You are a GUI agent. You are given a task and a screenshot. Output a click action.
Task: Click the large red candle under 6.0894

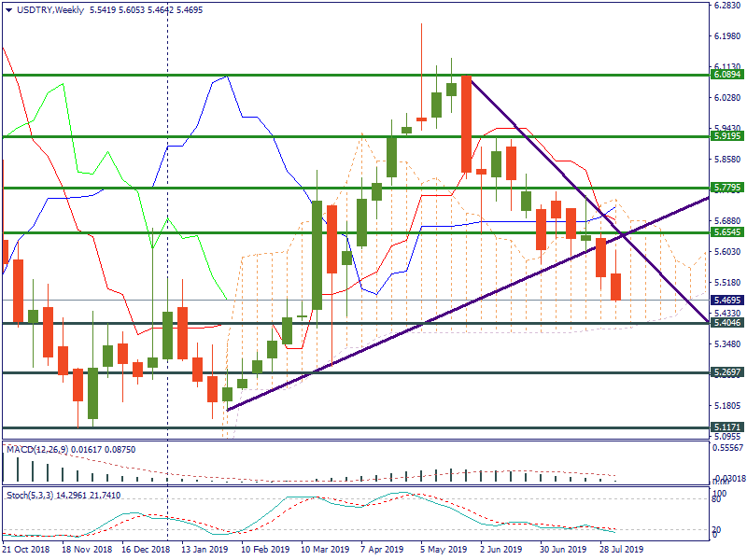[465, 123]
